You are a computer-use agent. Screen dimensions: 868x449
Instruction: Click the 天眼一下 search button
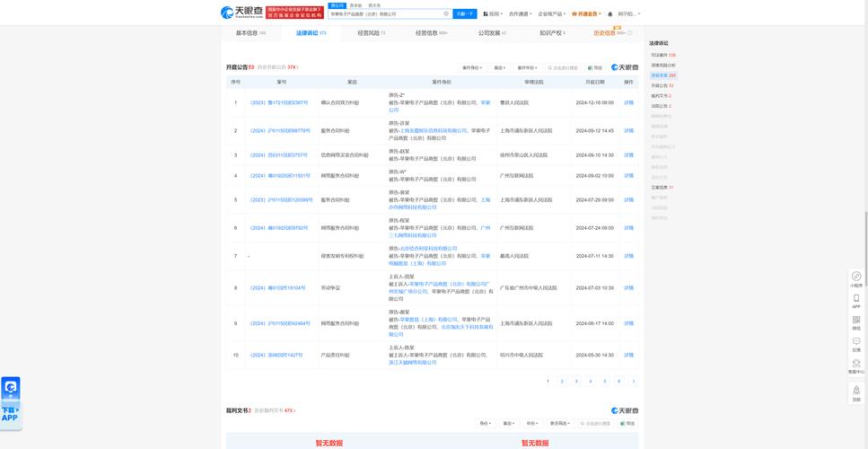(x=464, y=13)
